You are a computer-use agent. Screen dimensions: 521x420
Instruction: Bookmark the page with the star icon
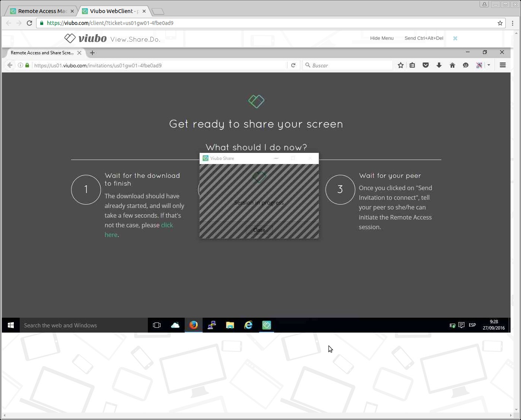tap(400, 65)
